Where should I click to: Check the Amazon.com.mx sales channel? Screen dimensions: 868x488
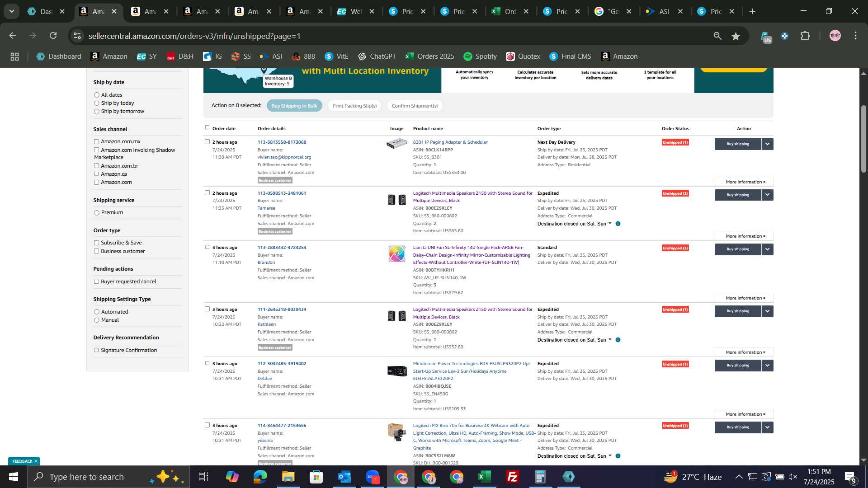pos(96,141)
